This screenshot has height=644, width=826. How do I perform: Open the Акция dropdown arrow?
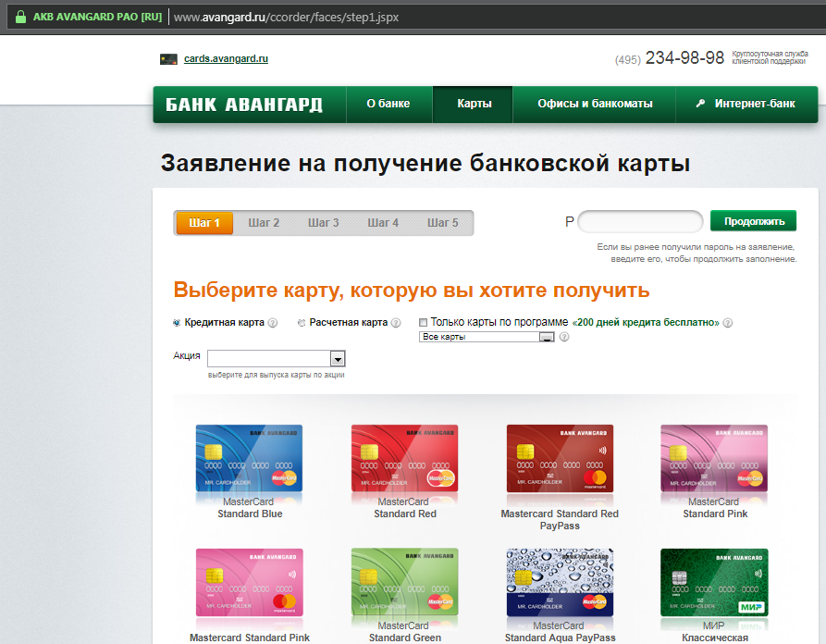[337, 359]
